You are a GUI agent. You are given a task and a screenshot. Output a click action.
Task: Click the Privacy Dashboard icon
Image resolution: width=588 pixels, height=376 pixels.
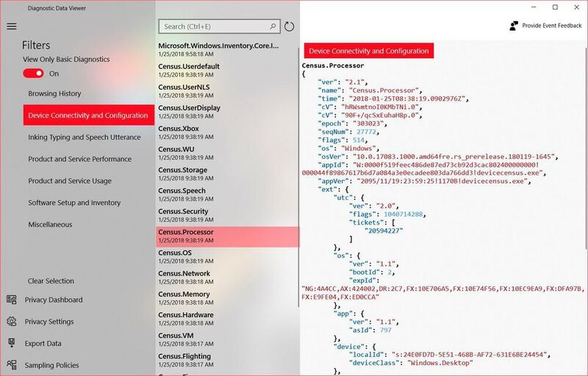(x=12, y=300)
